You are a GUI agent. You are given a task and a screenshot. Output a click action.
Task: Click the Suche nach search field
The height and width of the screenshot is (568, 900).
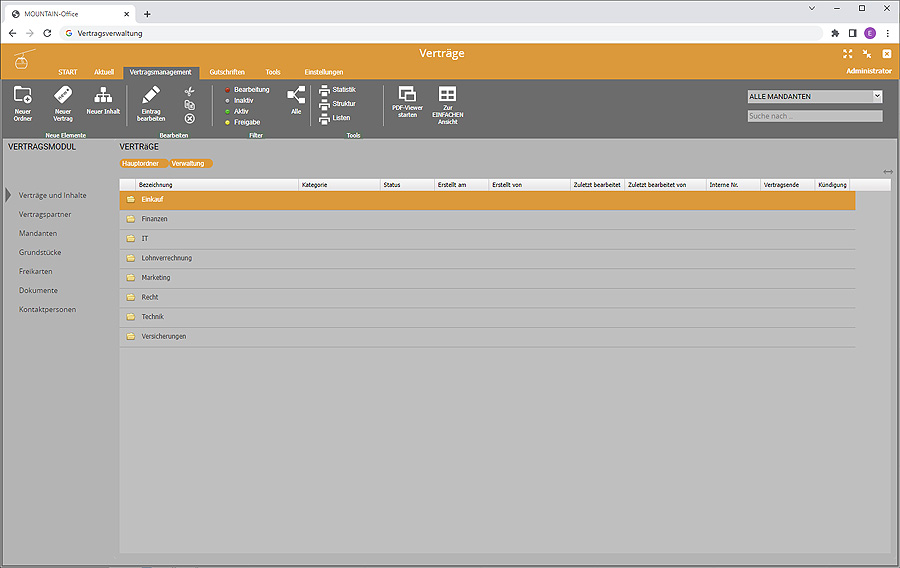[x=815, y=116]
